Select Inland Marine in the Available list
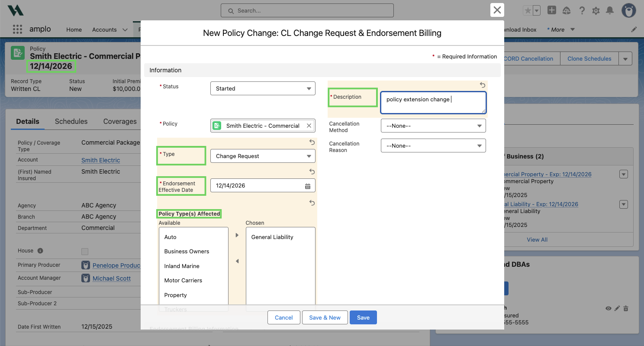Image resolution: width=644 pixels, height=346 pixels. [x=193, y=266]
